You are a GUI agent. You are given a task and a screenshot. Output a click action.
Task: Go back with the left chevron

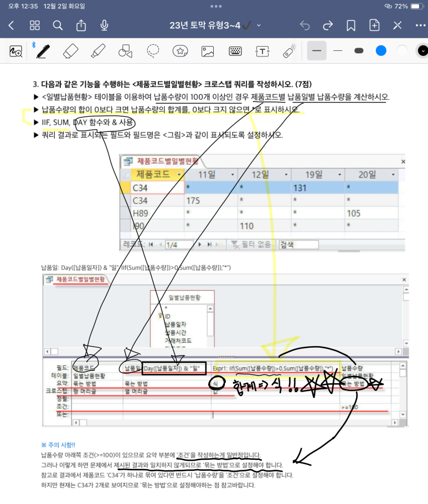point(11,25)
